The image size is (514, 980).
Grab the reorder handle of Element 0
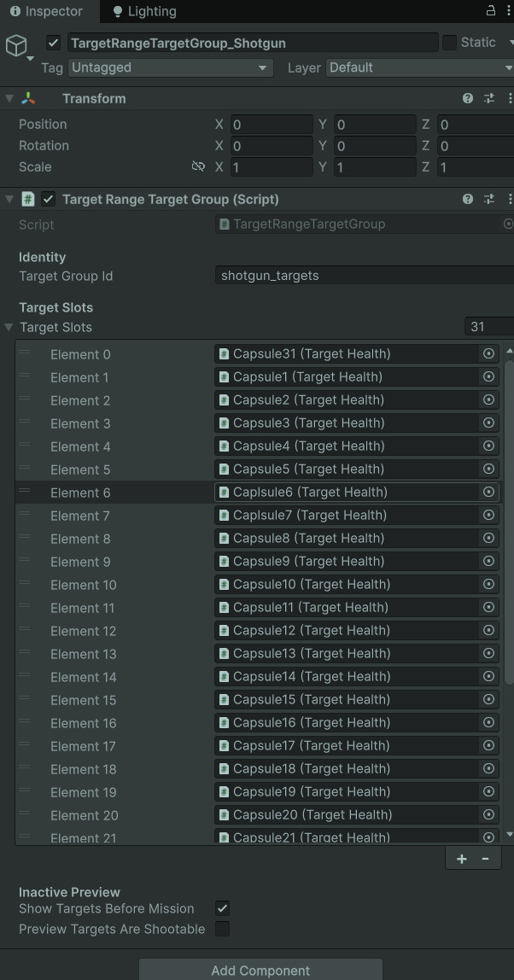[25, 353]
